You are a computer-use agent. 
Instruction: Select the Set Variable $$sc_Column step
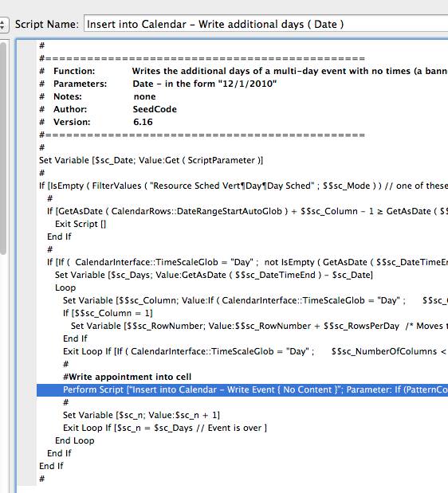coord(255,300)
